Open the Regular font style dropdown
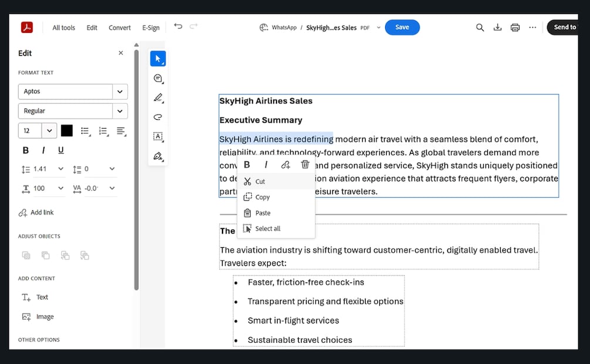Screen dimensions: 590x364 tap(120, 111)
